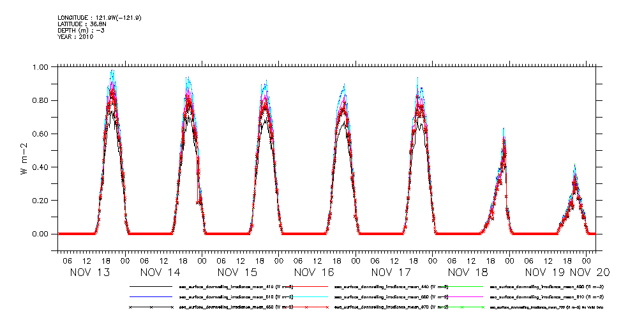Click the 0.80 y-axis tick label

(41, 100)
